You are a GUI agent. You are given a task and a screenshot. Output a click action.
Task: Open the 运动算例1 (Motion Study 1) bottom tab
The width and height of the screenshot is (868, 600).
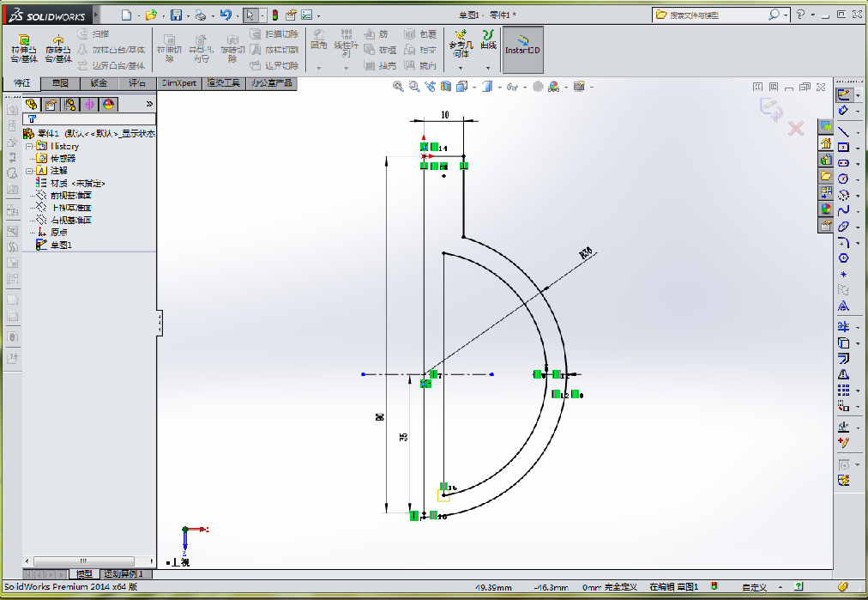124,574
